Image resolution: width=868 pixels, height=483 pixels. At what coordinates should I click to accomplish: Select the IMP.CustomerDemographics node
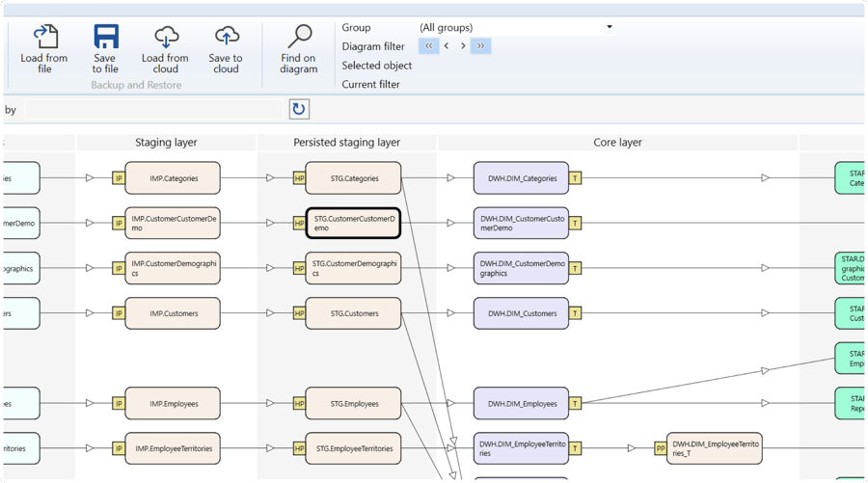pyautogui.click(x=173, y=268)
